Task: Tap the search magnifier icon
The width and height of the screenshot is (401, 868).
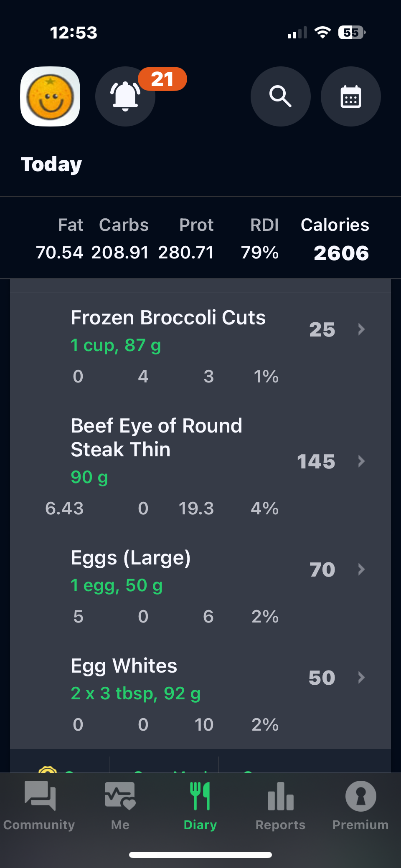Action: (x=280, y=96)
